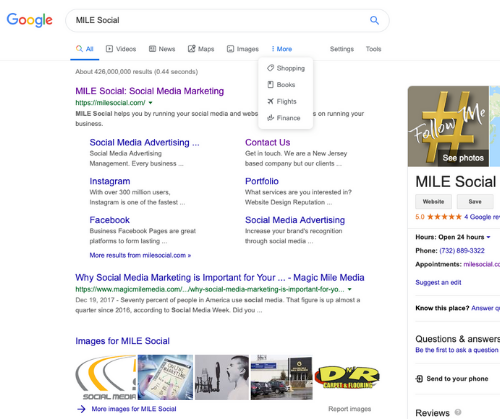Click Report images link

click(x=350, y=409)
